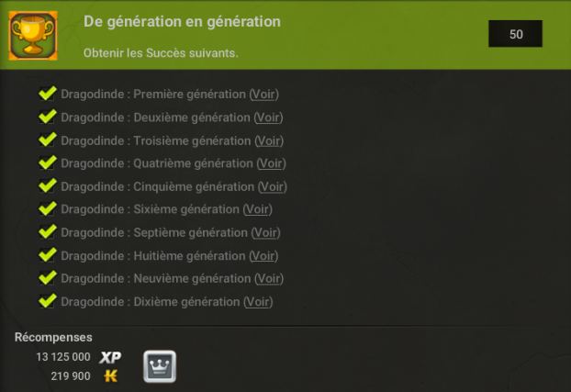Click Voir next to Dixième génération
This screenshot has height=392, width=571.
click(258, 302)
